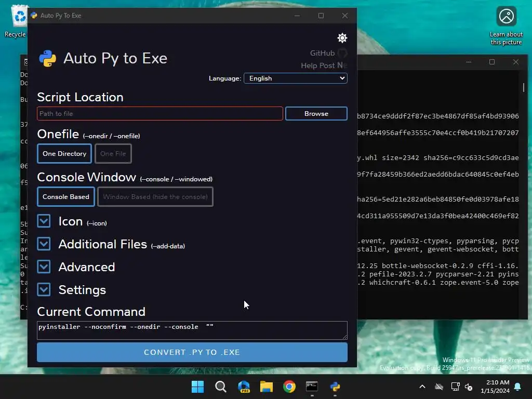Maximize the Auto Py To Exe window

coord(321,16)
